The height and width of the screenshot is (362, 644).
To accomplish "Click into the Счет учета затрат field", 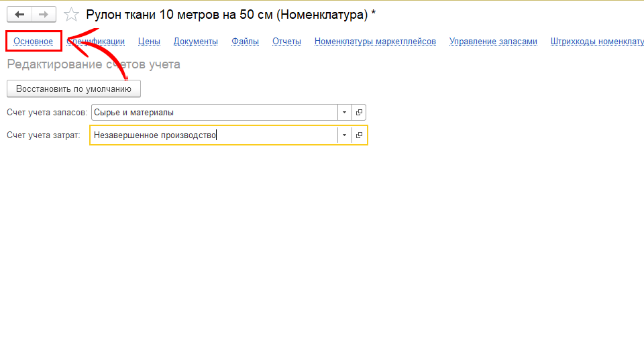I will (213, 135).
